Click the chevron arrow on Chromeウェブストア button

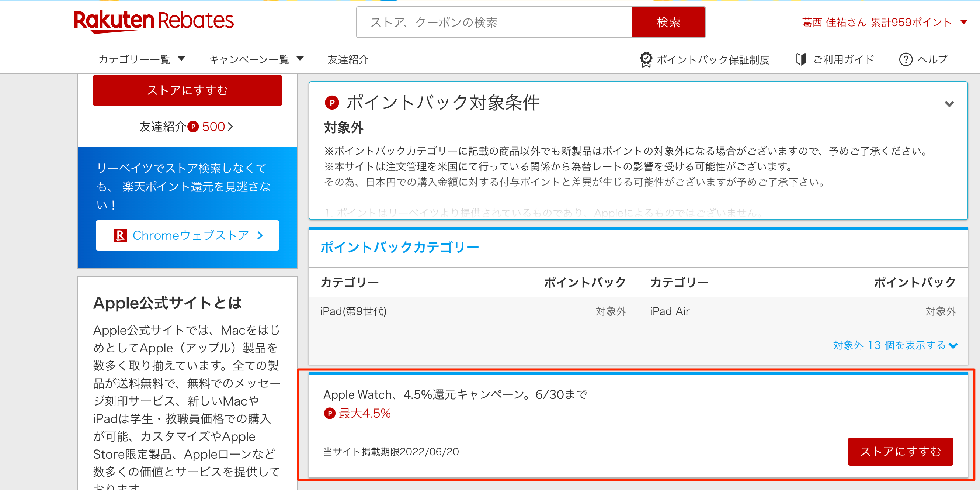(260, 235)
